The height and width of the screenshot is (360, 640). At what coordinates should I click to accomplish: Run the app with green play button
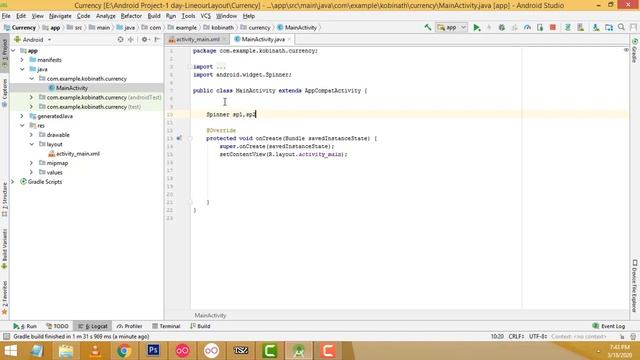[x=476, y=27]
